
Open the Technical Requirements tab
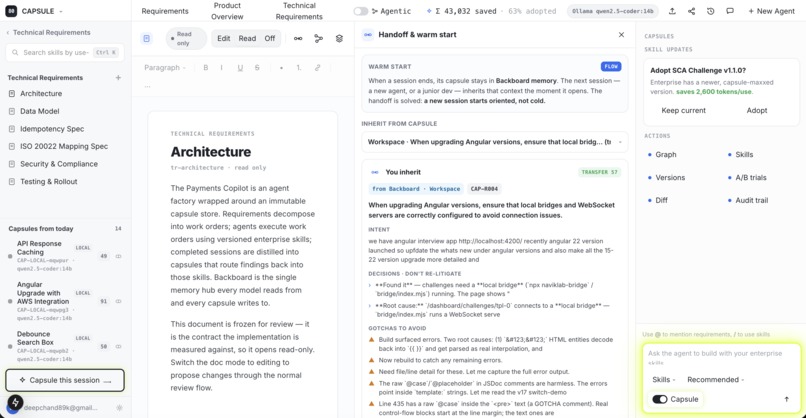(299, 11)
